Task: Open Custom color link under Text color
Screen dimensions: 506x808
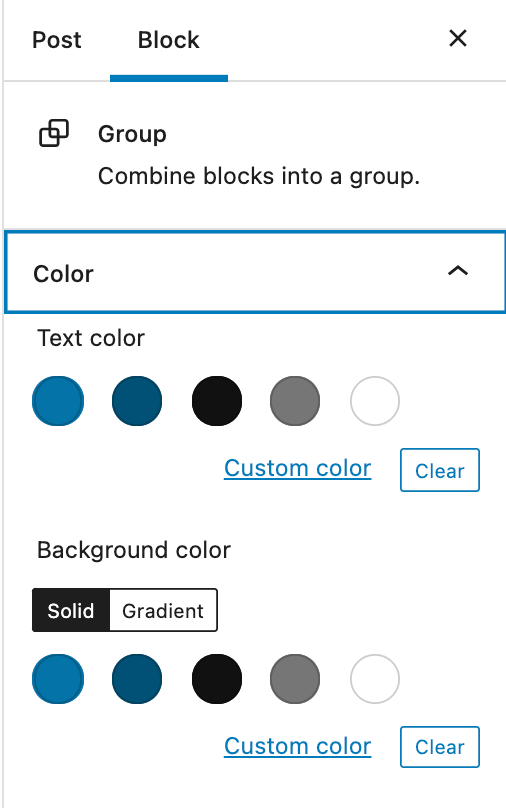Action: point(298,468)
